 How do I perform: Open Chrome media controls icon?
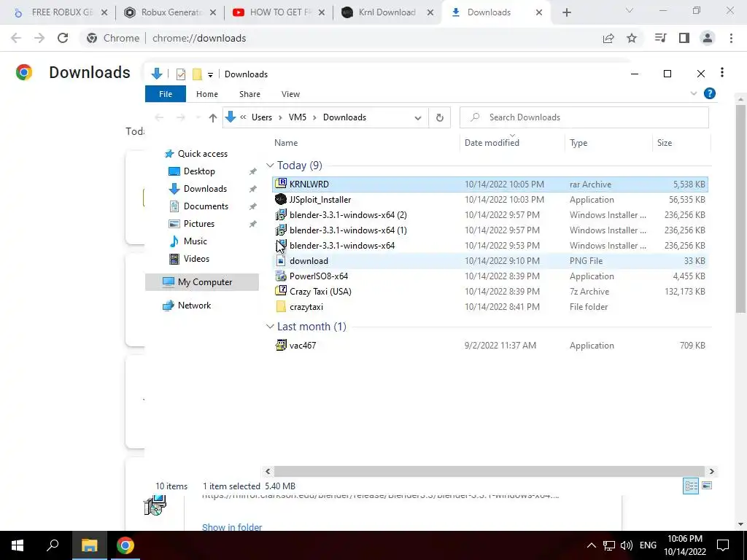click(660, 38)
